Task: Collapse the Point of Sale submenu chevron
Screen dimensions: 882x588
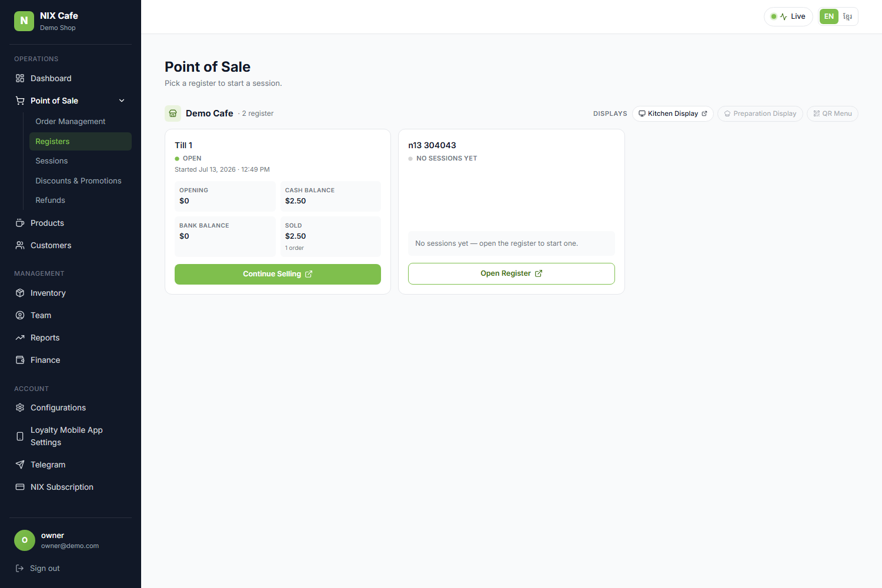Action: pos(122,101)
